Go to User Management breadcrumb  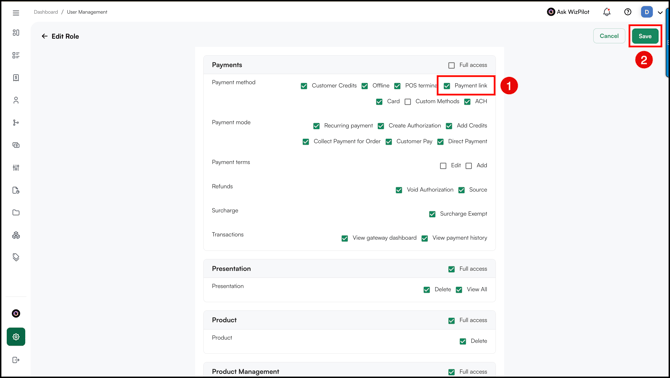point(87,12)
